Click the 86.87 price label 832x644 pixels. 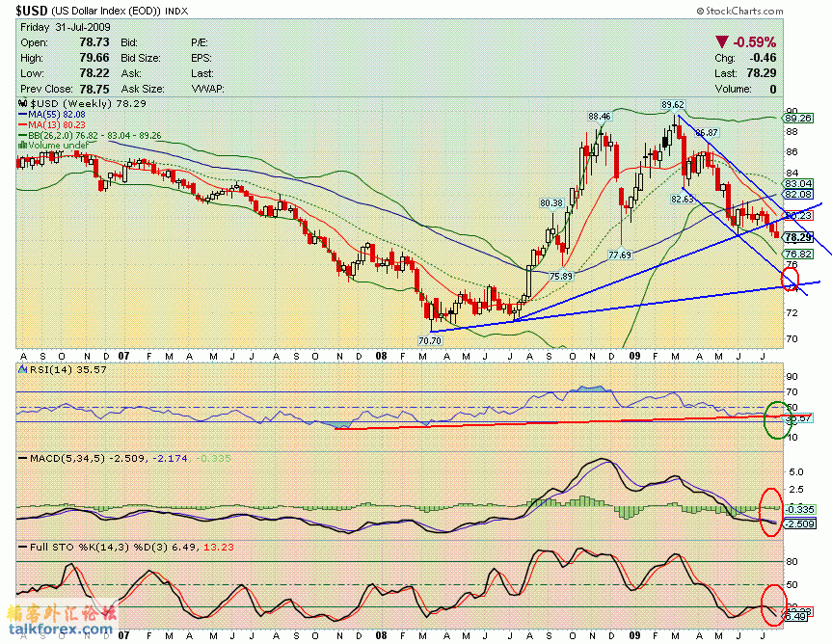coord(707,133)
